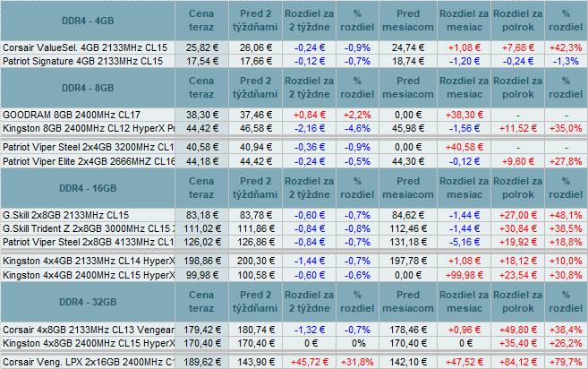Click the +40,58 € monthly difference

[x=464, y=147]
